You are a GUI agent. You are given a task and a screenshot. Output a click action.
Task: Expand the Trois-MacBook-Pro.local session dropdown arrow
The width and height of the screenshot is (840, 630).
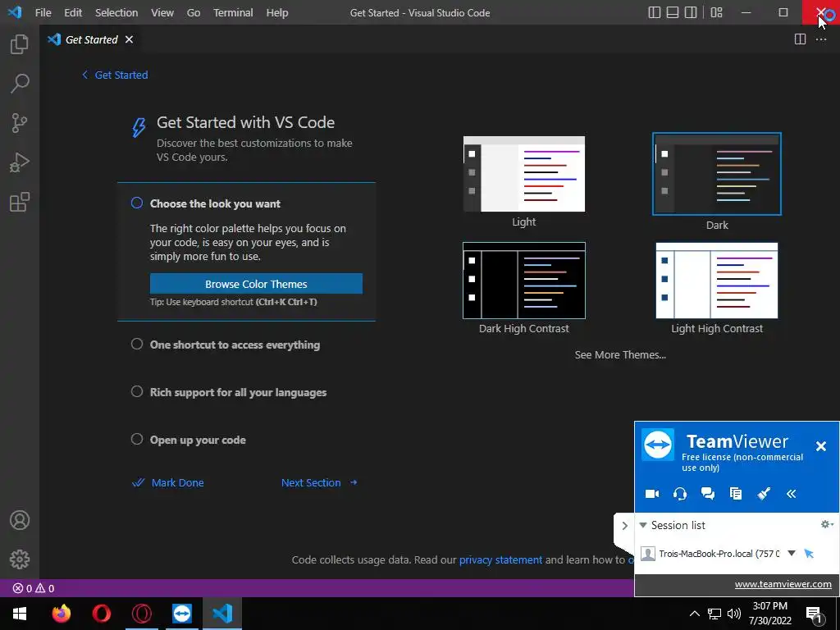click(792, 553)
